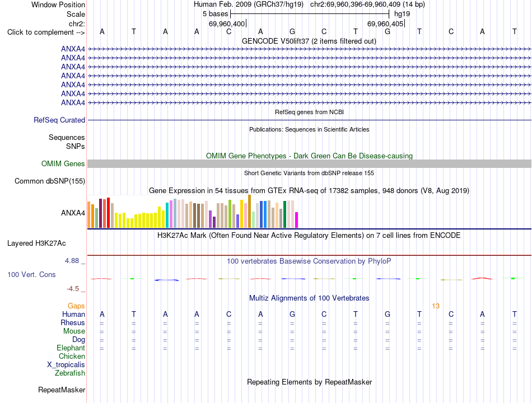Click the Window Position label
The width and height of the screenshot is (532, 403).
58,4
